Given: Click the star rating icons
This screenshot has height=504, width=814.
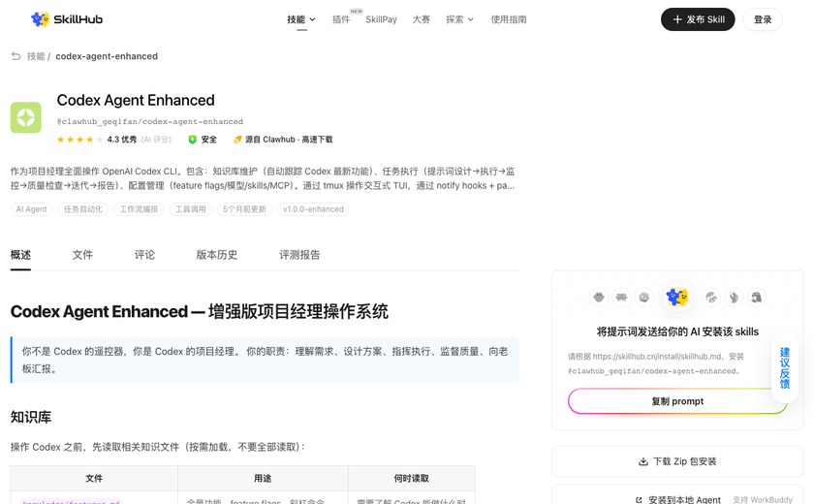Looking at the screenshot, I should click(79, 140).
